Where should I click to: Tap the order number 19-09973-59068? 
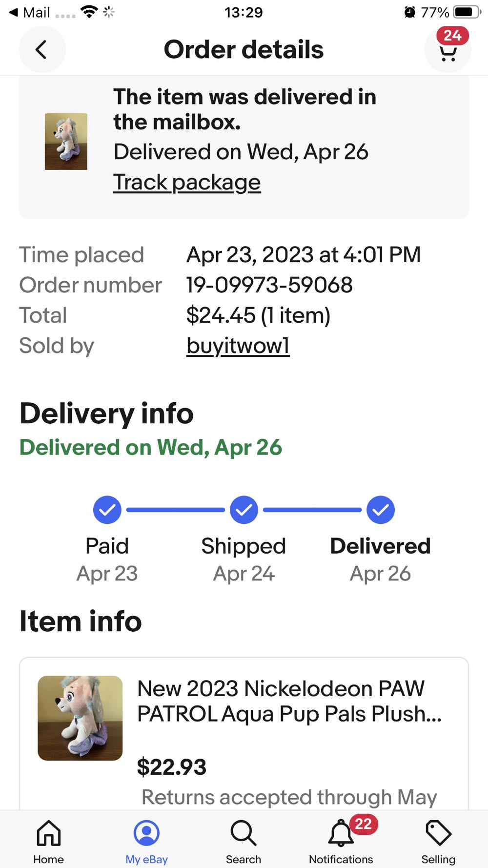(x=269, y=285)
